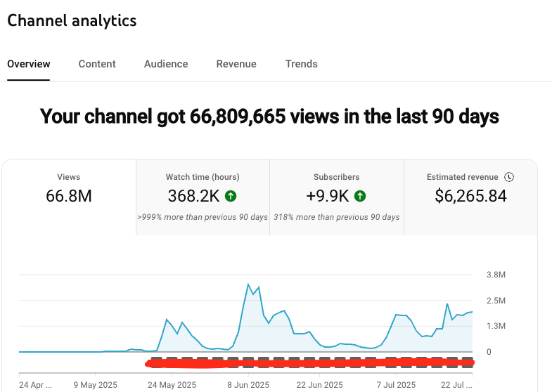Select the Watch time (hours) label
Image resolution: width=552 pixels, height=392 pixels.
click(x=203, y=177)
